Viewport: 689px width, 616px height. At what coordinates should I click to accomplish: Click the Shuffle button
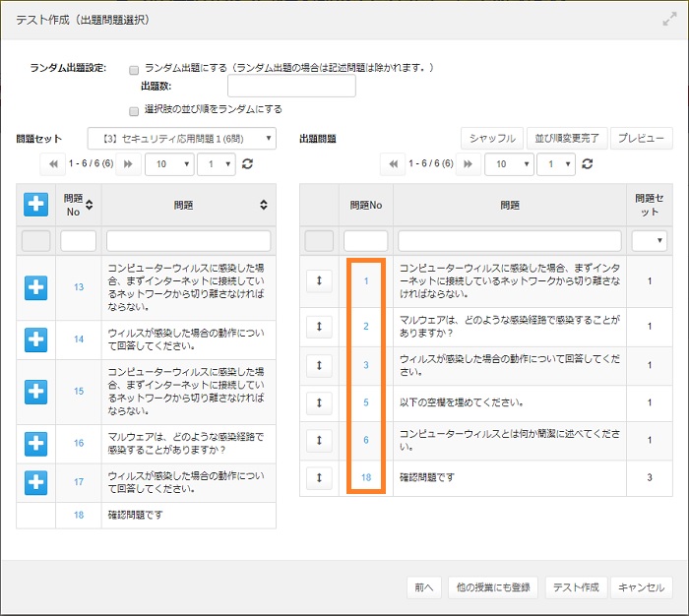492,139
